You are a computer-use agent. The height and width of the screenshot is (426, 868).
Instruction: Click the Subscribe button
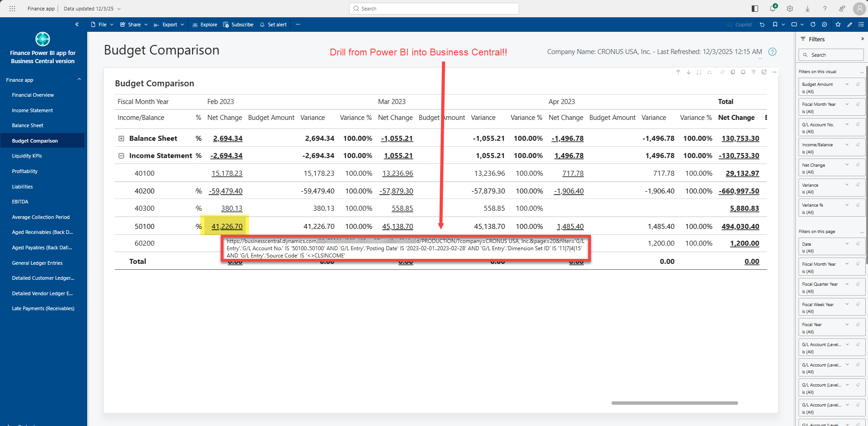click(x=238, y=25)
